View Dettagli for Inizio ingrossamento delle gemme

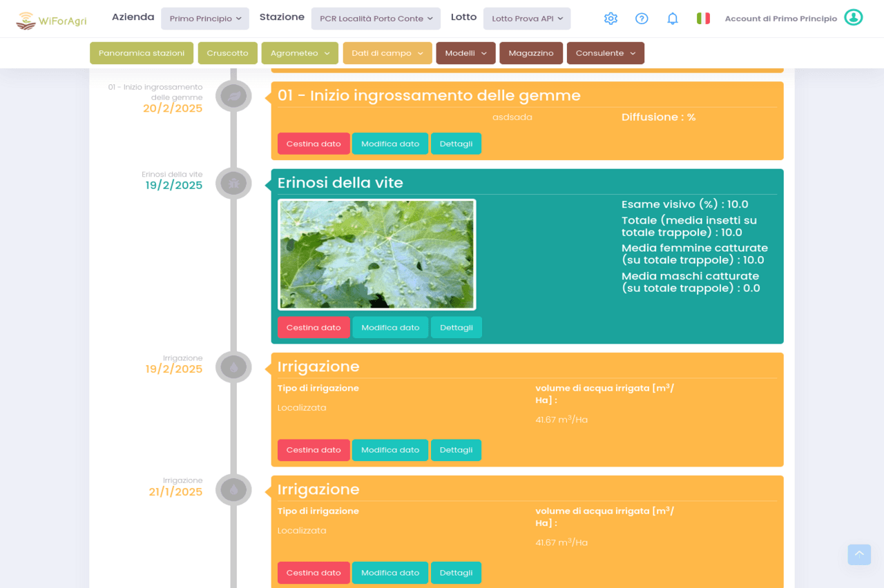pos(456,144)
